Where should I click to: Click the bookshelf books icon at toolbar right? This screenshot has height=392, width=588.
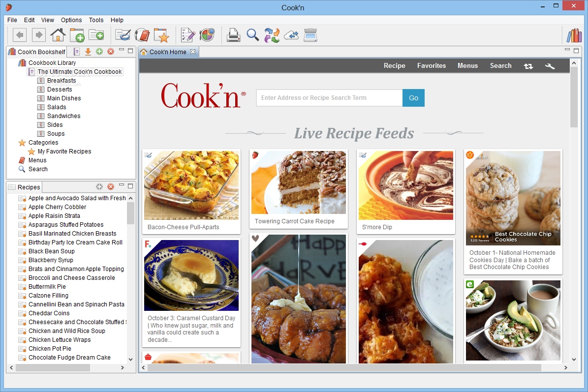coord(574,35)
